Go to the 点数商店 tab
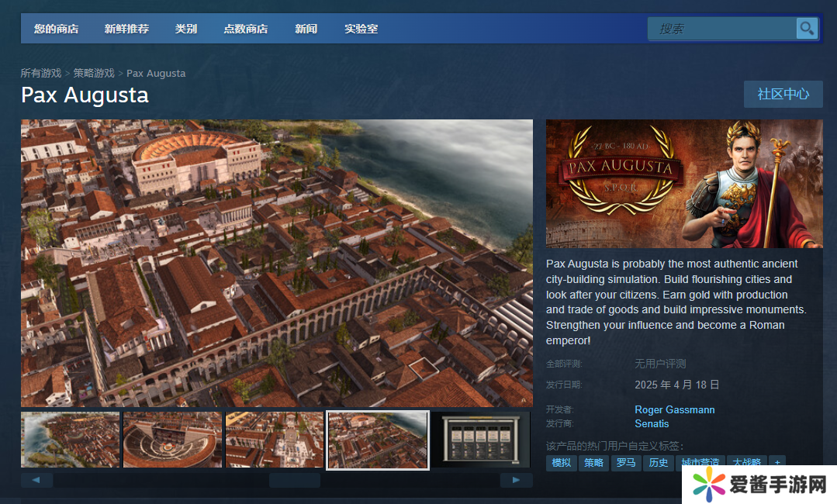Viewport: 837px width, 504px height. (245, 29)
